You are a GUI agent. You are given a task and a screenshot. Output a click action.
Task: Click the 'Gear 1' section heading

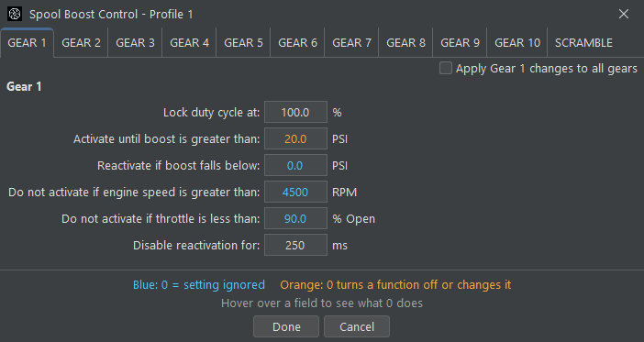[24, 86]
